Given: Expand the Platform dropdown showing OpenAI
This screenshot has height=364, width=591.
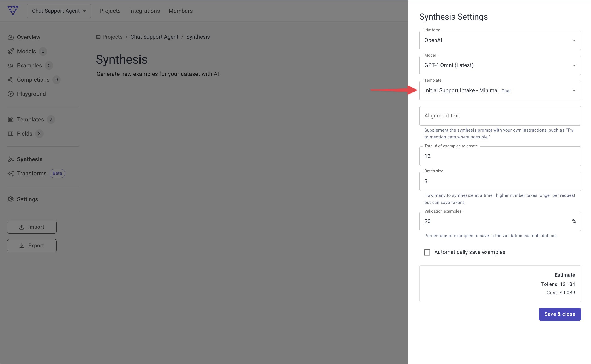Looking at the screenshot, I should (500, 40).
